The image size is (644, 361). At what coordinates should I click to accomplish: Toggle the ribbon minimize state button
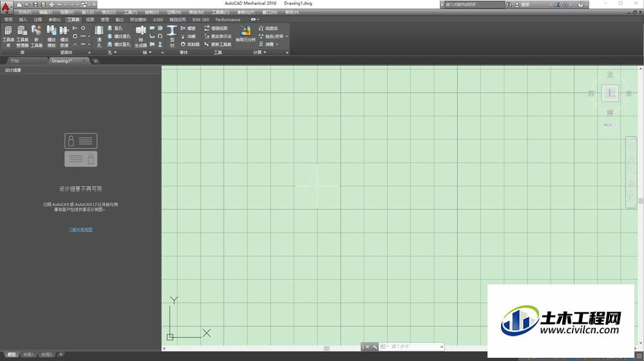pyautogui.click(x=254, y=19)
